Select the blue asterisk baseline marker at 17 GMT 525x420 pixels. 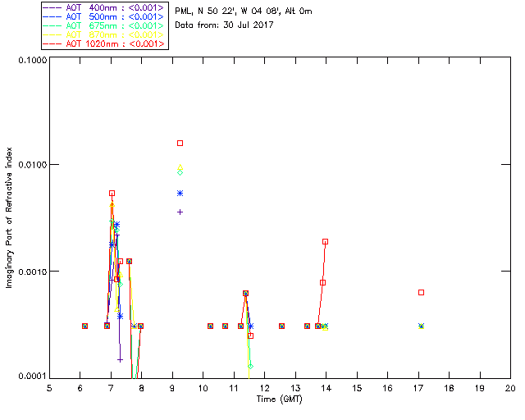click(x=421, y=326)
